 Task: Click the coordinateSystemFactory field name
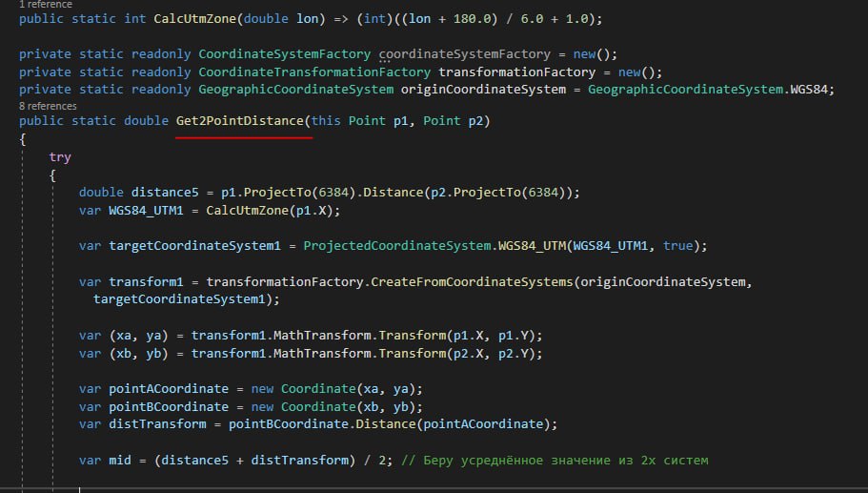464,54
